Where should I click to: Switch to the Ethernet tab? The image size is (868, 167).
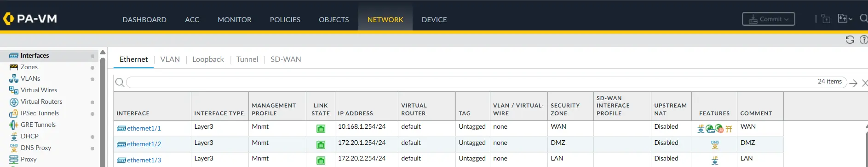pos(133,59)
